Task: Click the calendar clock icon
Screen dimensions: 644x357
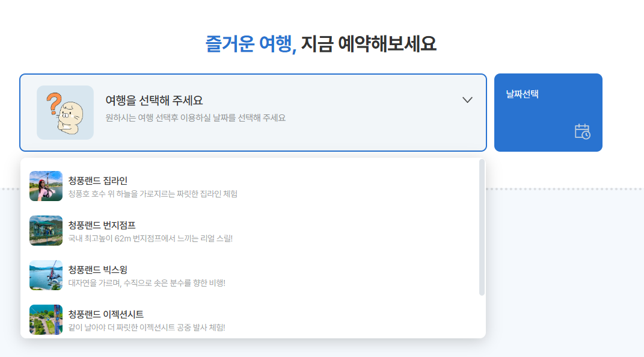Action: pyautogui.click(x=582, y=131)
